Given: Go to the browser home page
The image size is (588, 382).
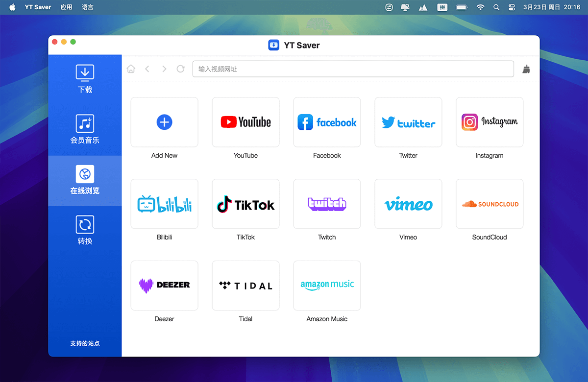Looking at the screenshot, I should pyautogui.click(x=131, y=69).
